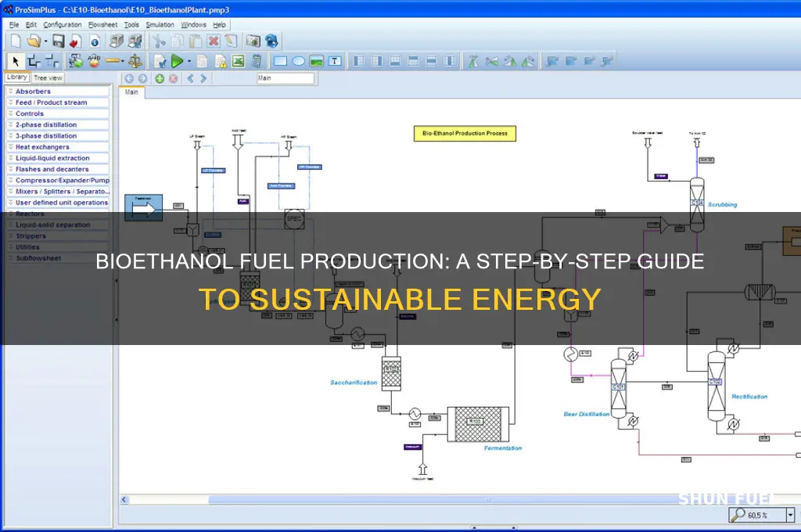Open the dropdown arrow next to play button
Viewport: 801px width, 532px height.
189,61
